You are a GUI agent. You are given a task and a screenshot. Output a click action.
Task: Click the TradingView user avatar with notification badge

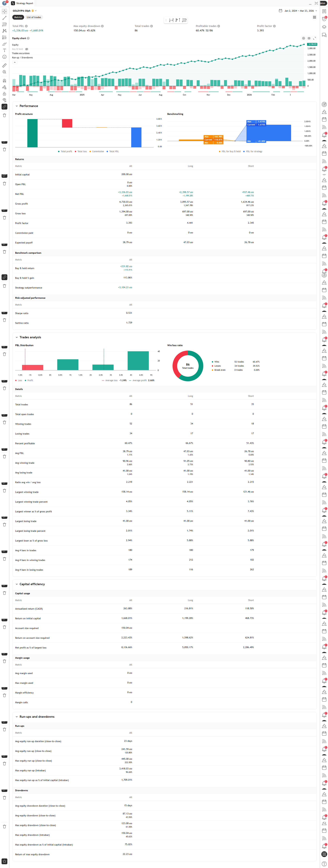[x=5, y=3]
